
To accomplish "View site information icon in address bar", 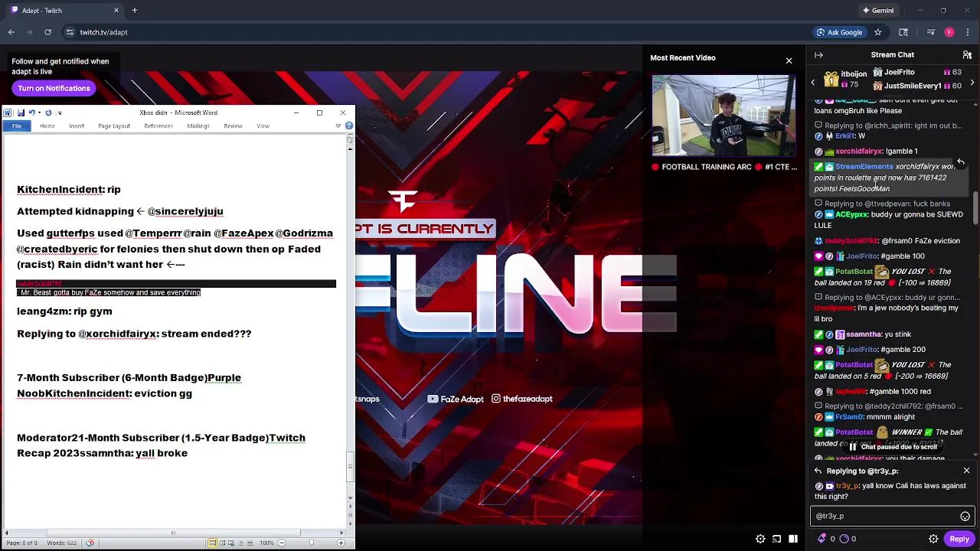I will pyautogui.click(x=69, y=32).
